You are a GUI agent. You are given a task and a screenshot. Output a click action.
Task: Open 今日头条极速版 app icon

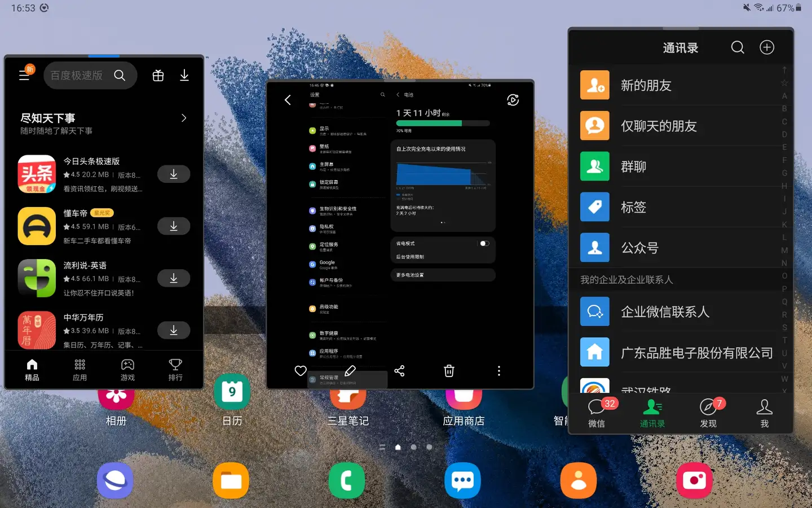click(37, 174)
